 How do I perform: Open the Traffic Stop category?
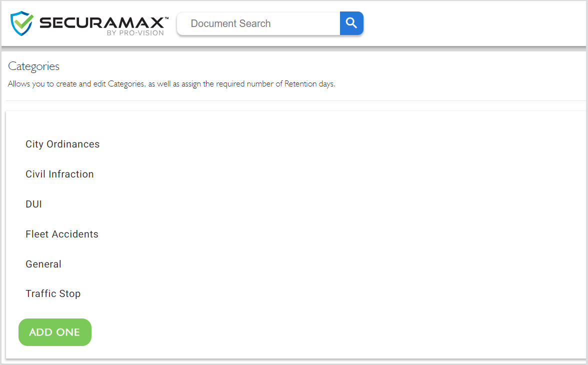(x=53, y=293)
